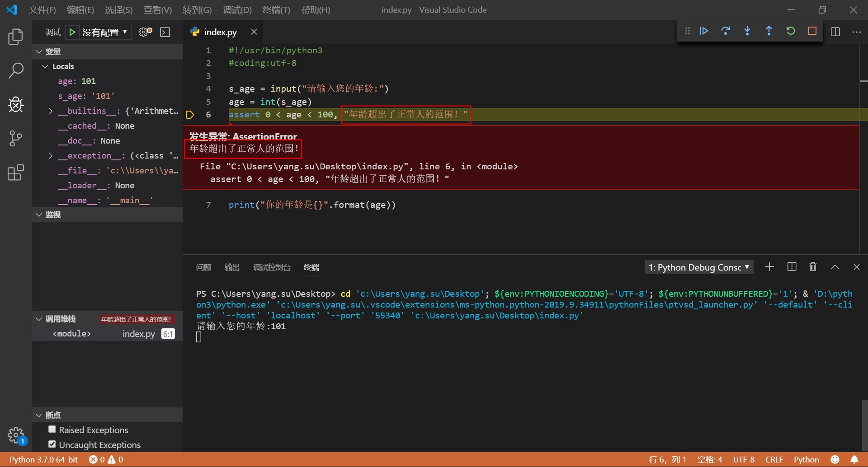Image resolution: width=868 pixels, height=467 pixels.
Task: Kill the terminal with trash icon
Action: click(813, 267)
